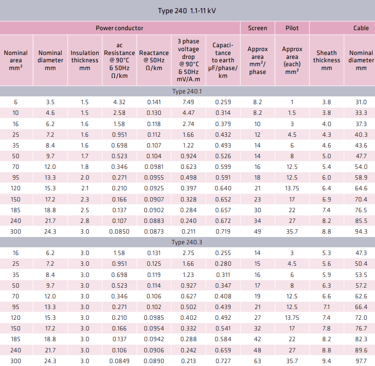Click the cable diameter 33.3

pyautogui.click(x=361, y=113)
